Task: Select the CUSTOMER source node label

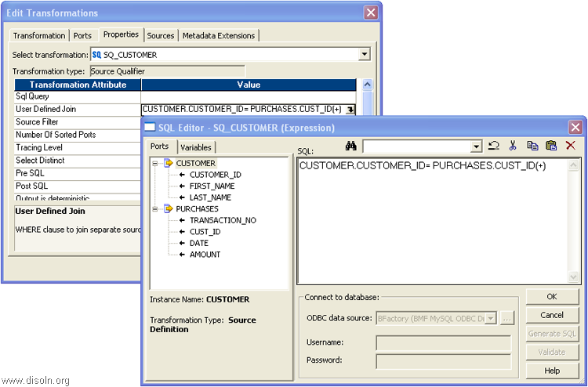Action: [x=196, y=163]
